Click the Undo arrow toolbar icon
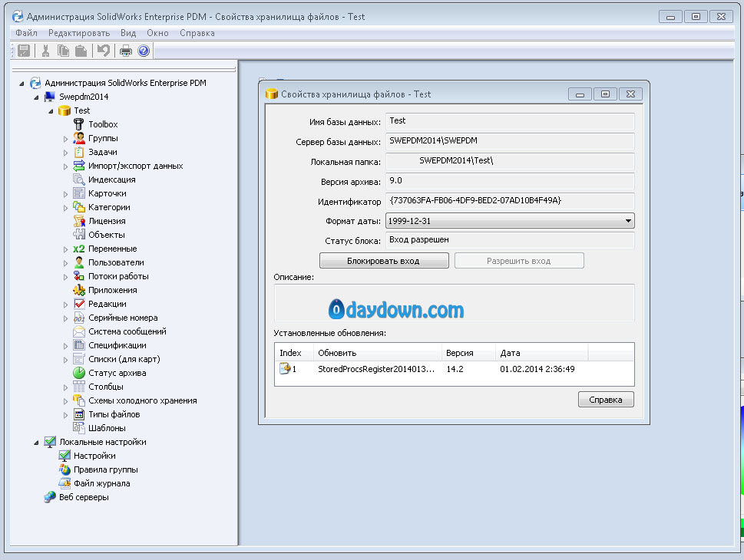Screen dimensions: 744x560 pyautogui.click(x=103, y=51)
